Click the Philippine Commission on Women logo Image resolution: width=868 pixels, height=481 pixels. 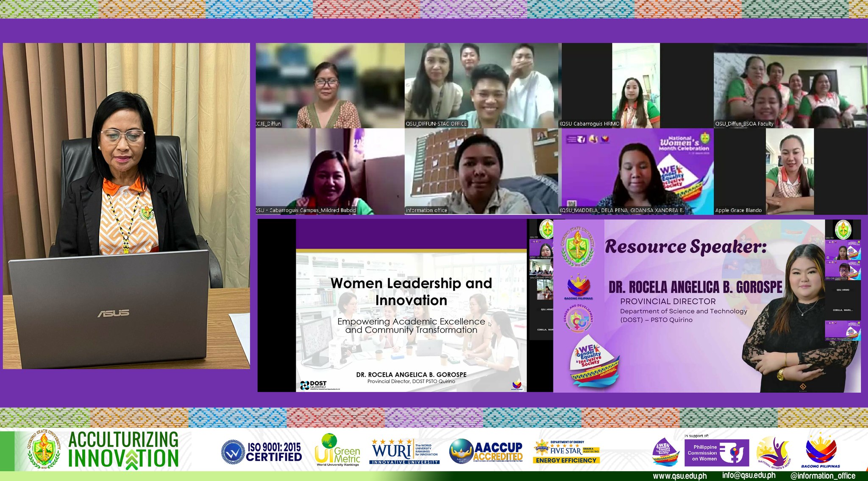pyautogui.click(x=716, y=453)
